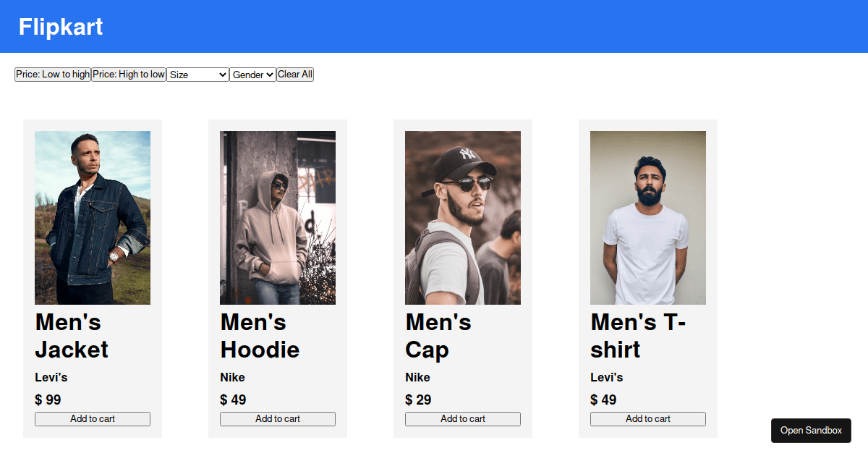Add the Men's Cap to cart
Viewport: 868px width, 456px height.
[462, 418]
